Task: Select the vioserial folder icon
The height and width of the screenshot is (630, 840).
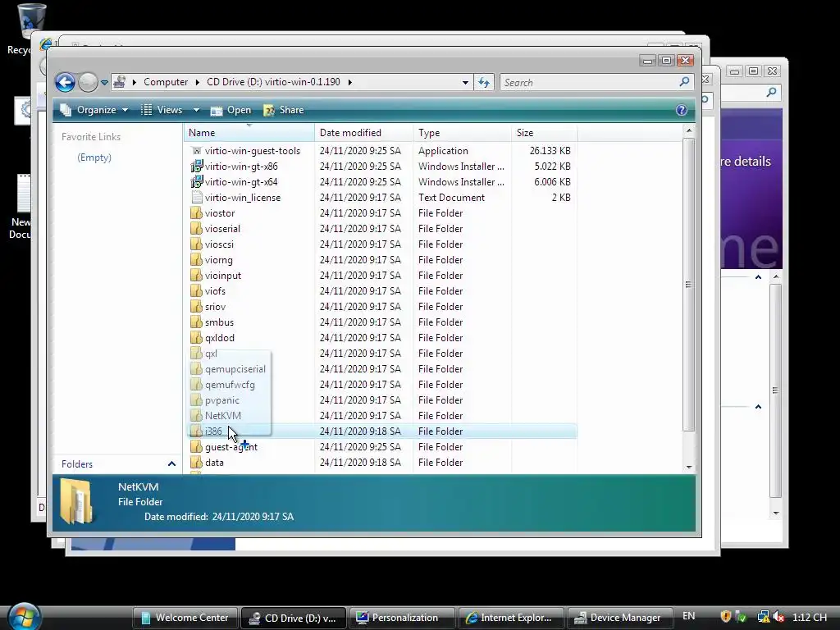Action: click(x=197, y=228)
